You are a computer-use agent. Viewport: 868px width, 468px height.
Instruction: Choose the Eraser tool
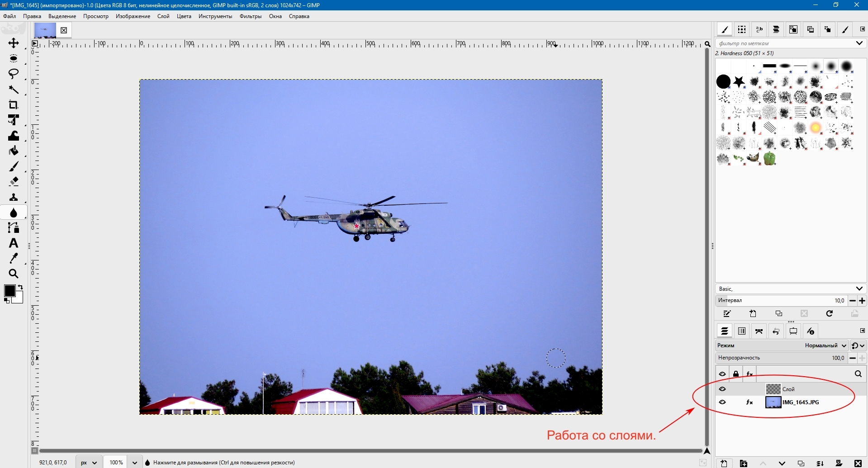(x=14, y=182)
